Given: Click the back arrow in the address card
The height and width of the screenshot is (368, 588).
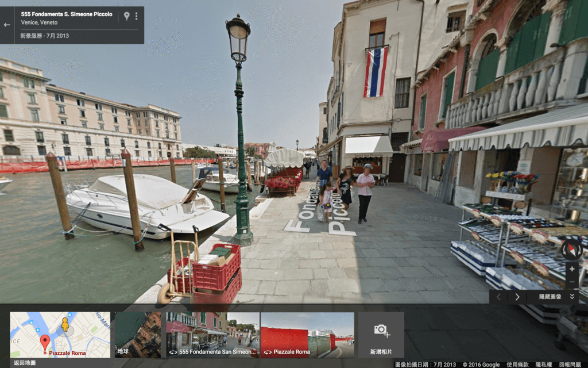Looking at the screenshot, I should tap(7, 25).
